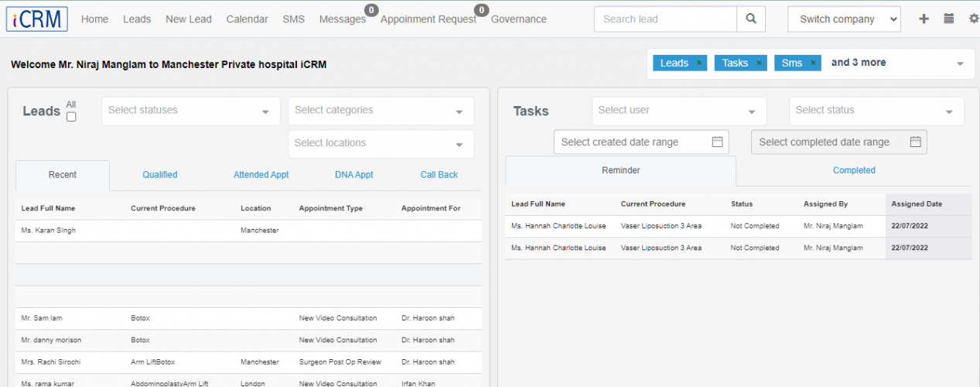Switch to DNA Appt tab
Screen dimensions: 980x387
(x=354, y=175)
